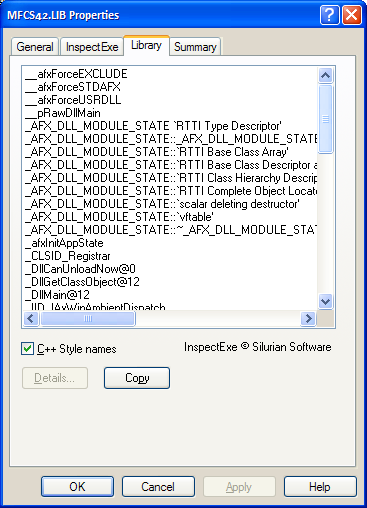This screenshot has width=367, height=508.
Task: Select the _DllGetClassObject@12 entry
Action: [82, 282]
